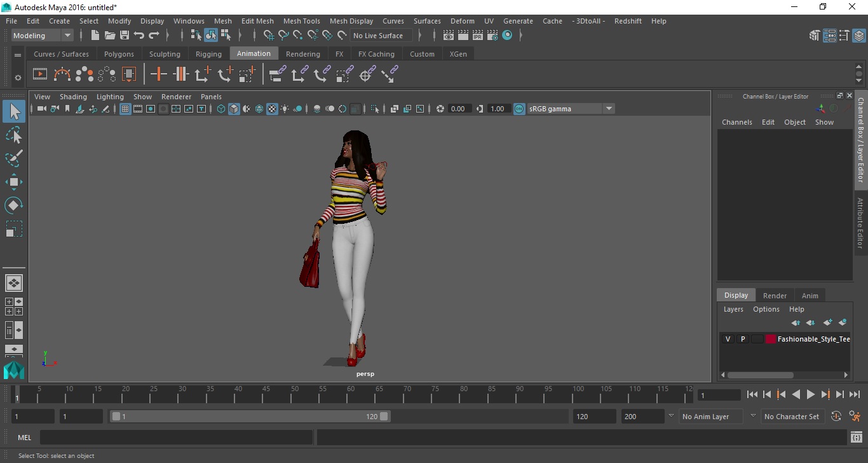Click frame 60 on the timeline

[x=351, y=394]
